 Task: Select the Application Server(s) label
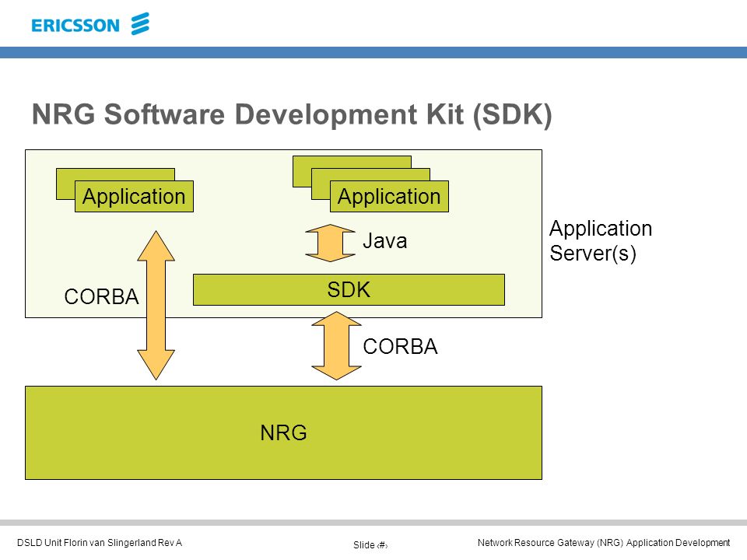pyautogui.click(x=600, y=241)
